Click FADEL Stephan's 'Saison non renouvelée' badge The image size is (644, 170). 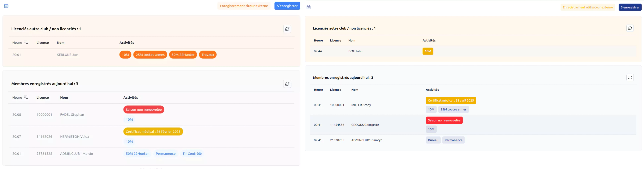144,109
